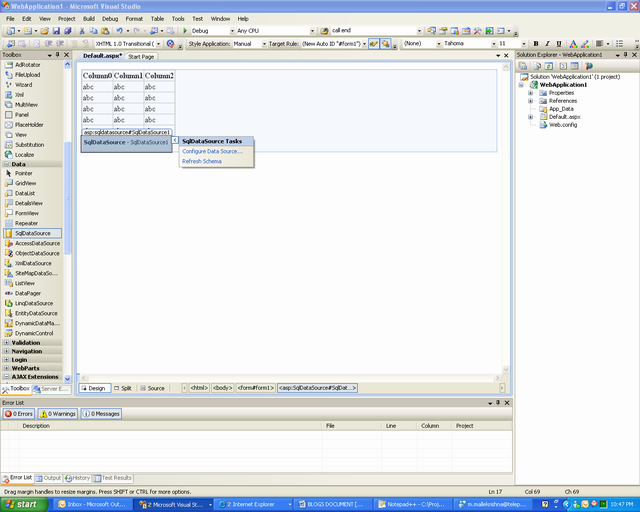
Task: Start debugging with the green play icon
Action: click(x=185, y=31)
